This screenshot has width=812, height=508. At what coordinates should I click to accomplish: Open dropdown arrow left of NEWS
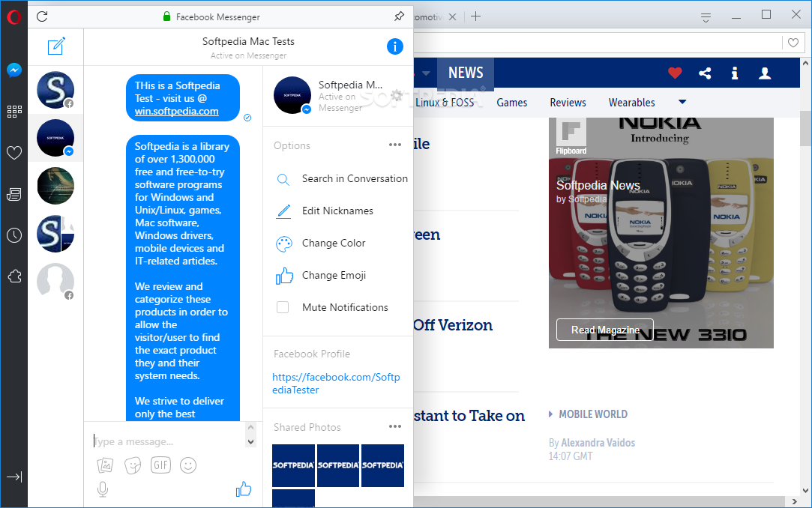426,73
